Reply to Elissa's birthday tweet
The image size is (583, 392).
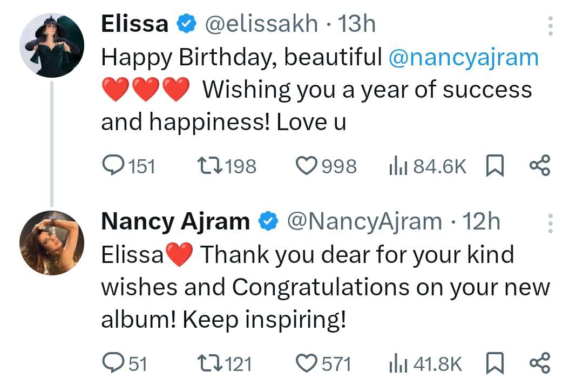tap(113, 166)
